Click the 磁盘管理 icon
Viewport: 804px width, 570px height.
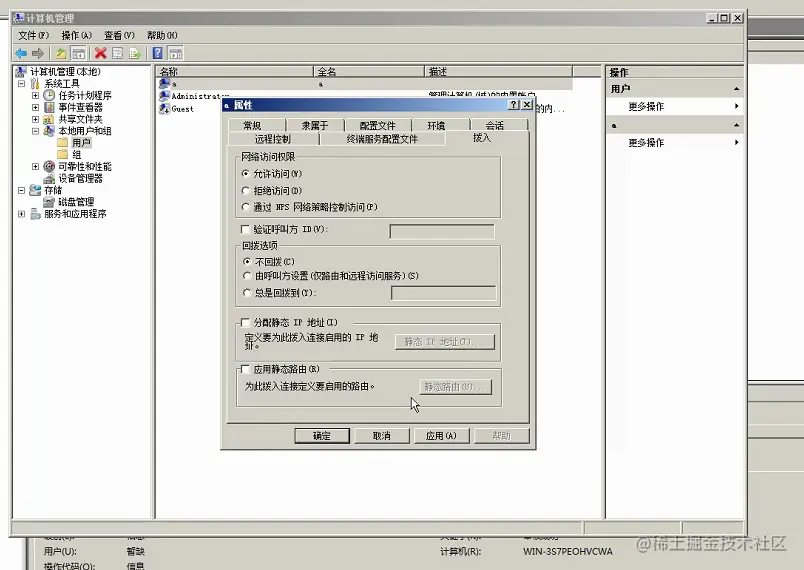coord(49,202)
